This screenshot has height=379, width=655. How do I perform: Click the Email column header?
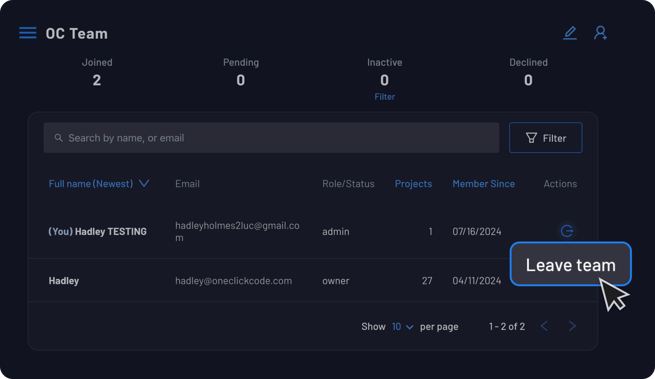point(187,183)
